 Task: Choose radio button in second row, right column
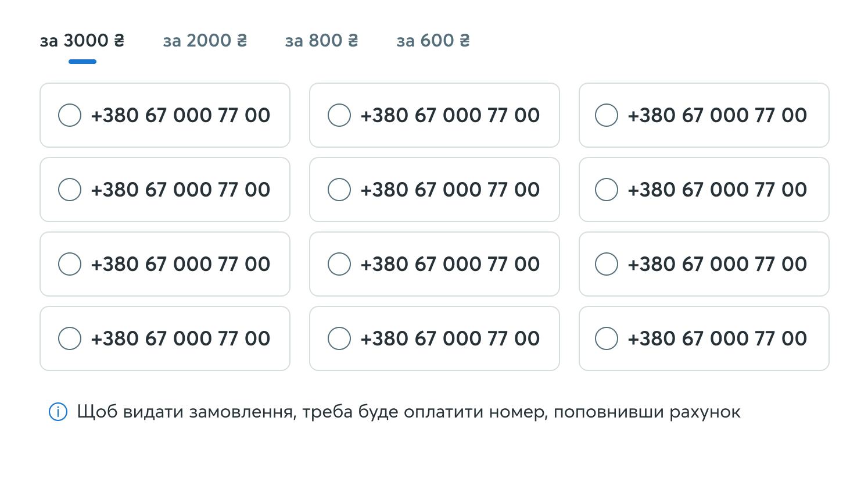click(607, 190)
